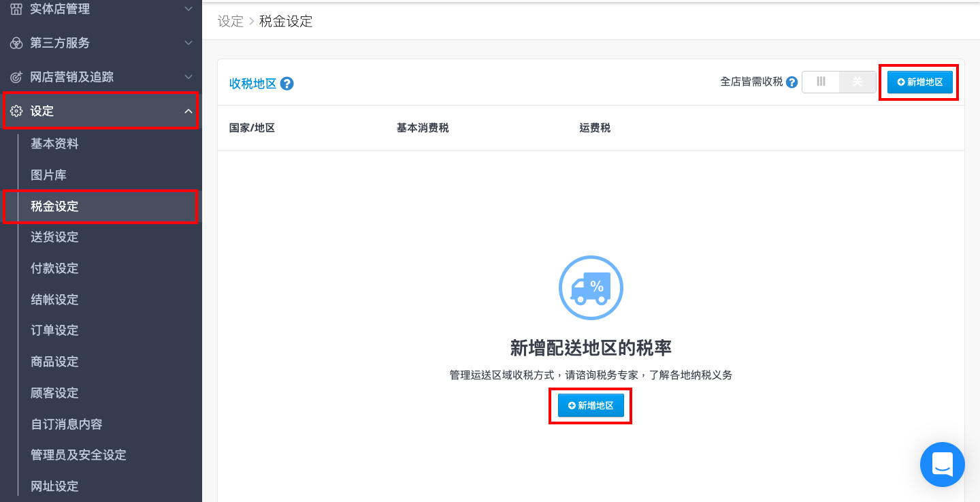This screenshot has width=980, height=502.
Task: Click 税金设定 breadcrumb text
Action: [x=286, y=21]
